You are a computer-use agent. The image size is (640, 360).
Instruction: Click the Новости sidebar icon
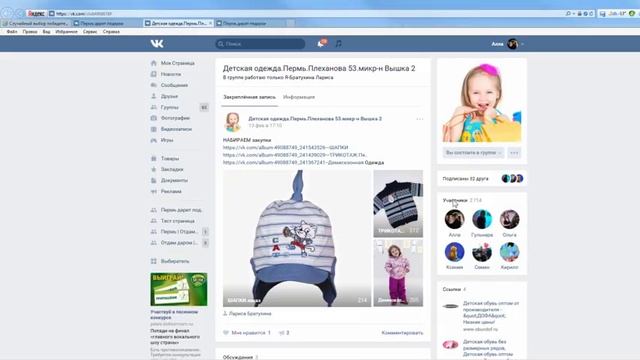[x=153, y=74]
